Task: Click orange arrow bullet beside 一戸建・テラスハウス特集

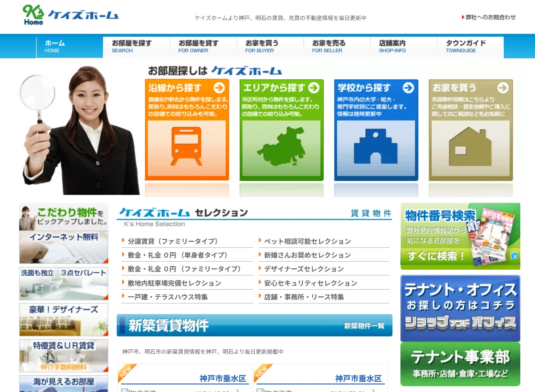Action: click(x=123, y=296)
